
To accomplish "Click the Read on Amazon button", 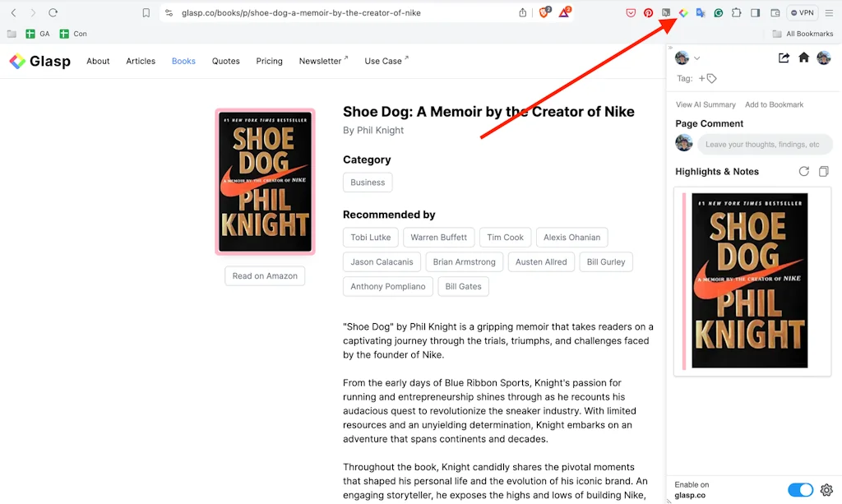I will click(x=265, y=275).
